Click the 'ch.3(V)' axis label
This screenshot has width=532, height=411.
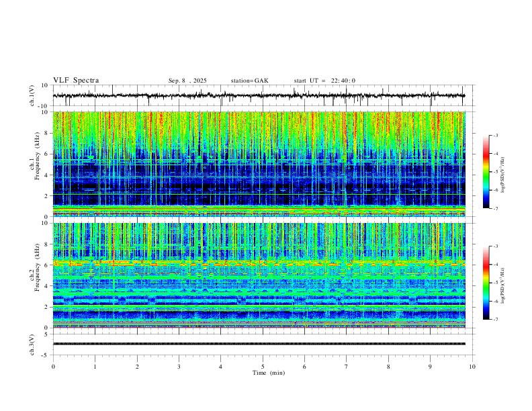(32, 345)
